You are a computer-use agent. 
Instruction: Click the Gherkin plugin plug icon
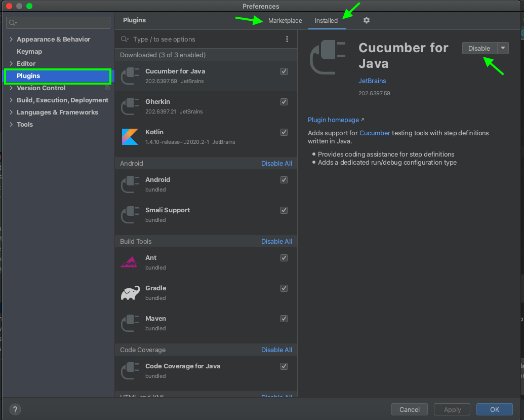(130, 106)
